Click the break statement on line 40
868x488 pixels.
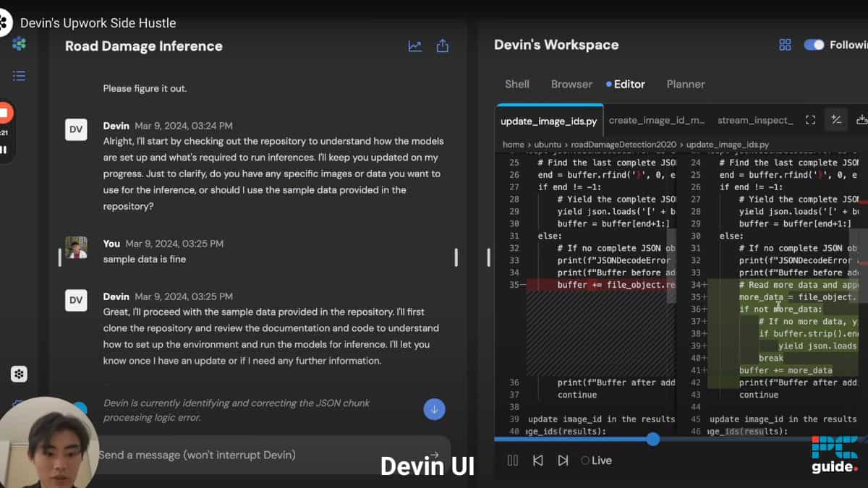pos(771,358)
